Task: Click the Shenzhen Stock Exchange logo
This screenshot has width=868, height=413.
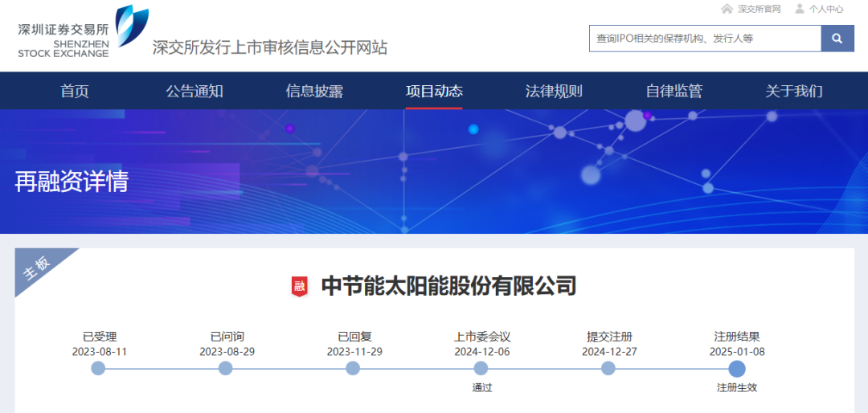Action: (x=83, y=31)
